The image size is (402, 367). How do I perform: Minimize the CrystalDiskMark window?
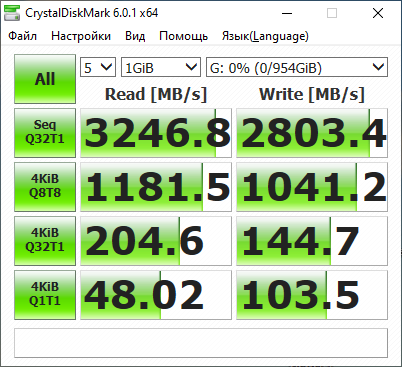tap(287, 13)
